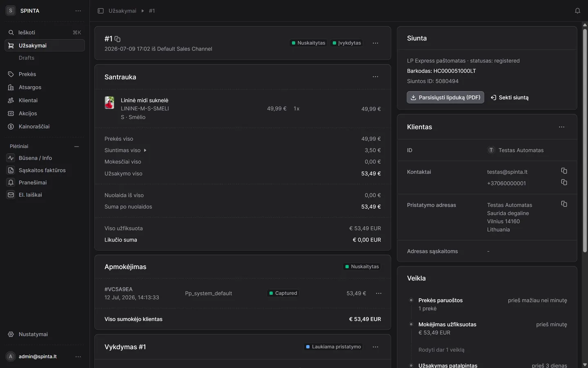Image resolution: width=588 pixels, height=368 pixels.
Task: Navigate to Prekės
Action: [45, 74]
